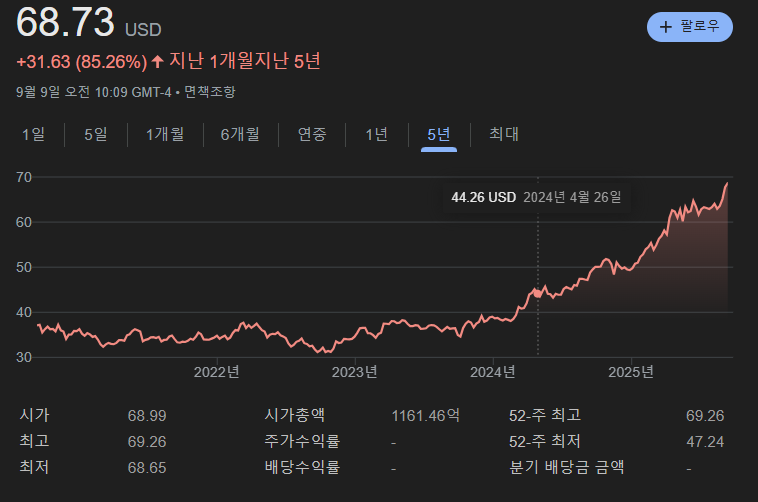Click the 팔로우 follow button
Image resolution: width=758 pixels, height=502 pixels.
pos(689,27)
